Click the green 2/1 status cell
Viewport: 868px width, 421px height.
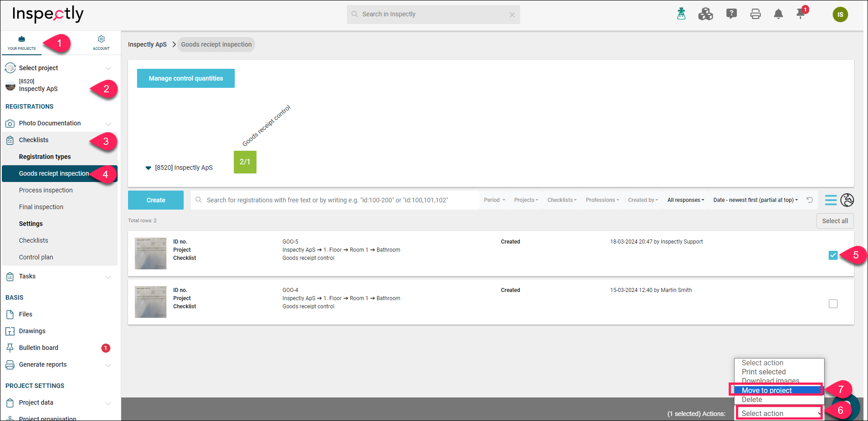[x=245, y=162]
